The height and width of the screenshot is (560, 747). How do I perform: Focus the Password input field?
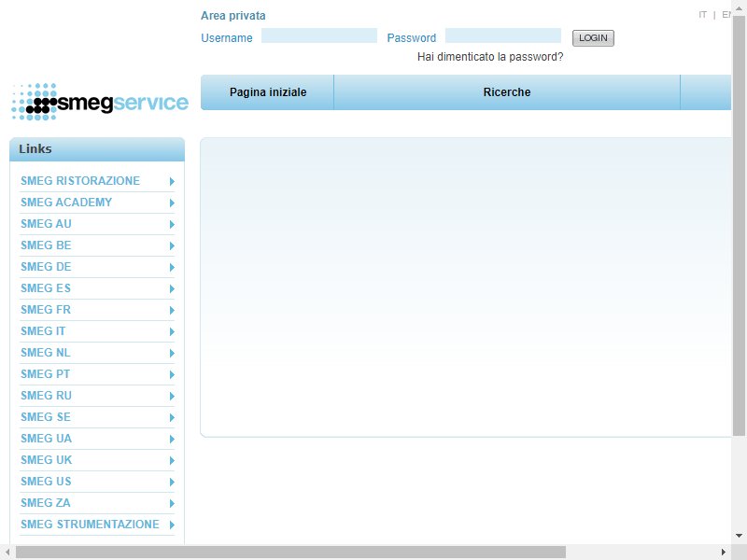(x=503, y=35)
